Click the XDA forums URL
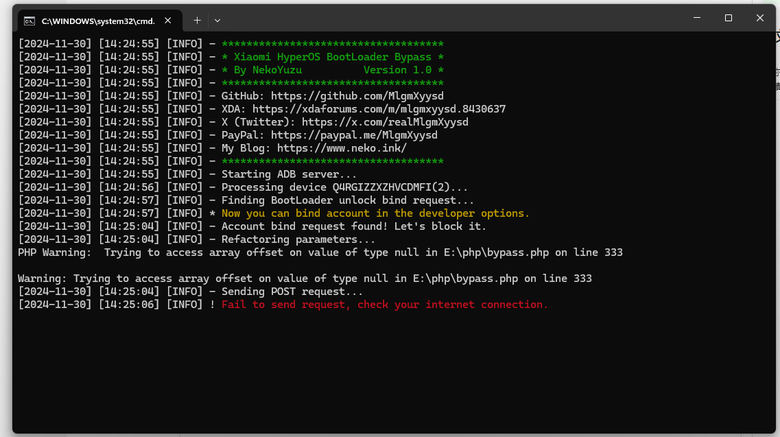Screen dimensions: 780x437 379,109
